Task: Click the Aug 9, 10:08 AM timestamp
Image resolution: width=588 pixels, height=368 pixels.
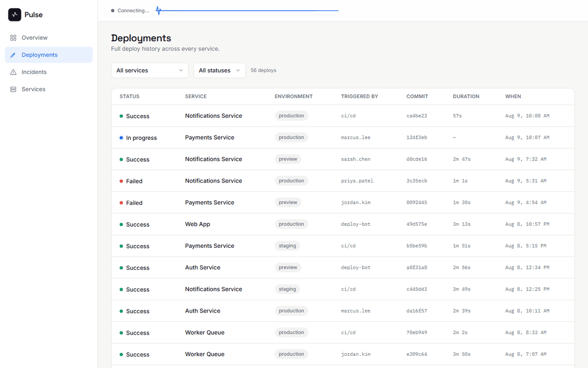Action: (527, 116)
